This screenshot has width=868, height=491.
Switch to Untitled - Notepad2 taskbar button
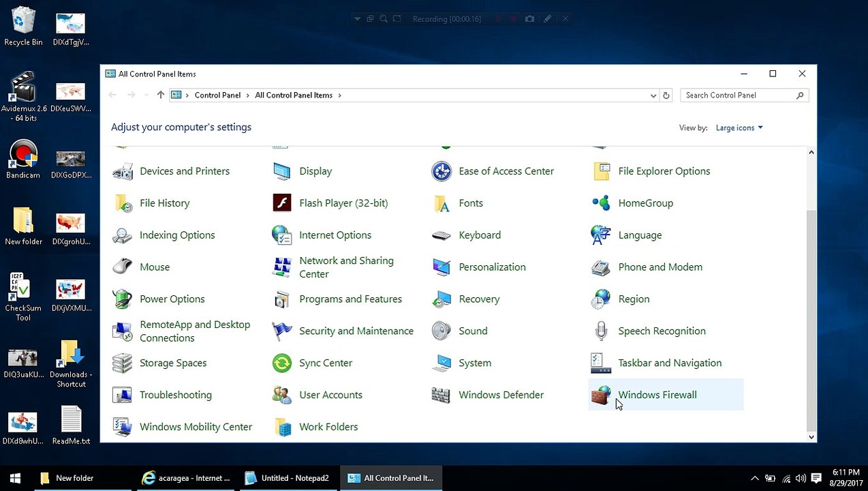pyautogui.click(x=288, y=479)
